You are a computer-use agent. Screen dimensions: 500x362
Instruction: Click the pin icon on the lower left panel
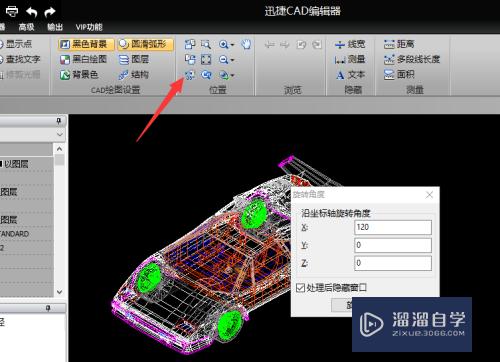point(48,308)
